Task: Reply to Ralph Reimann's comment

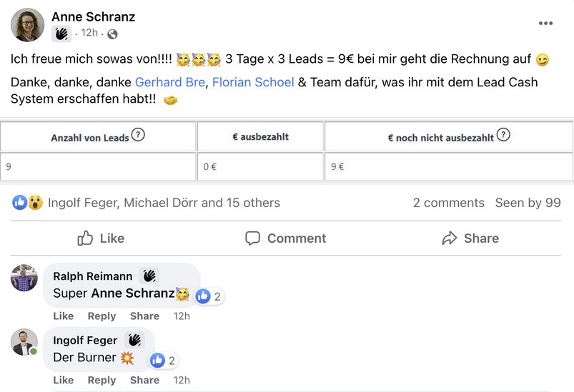Action: pyautogui.click(x=102, y=316)
